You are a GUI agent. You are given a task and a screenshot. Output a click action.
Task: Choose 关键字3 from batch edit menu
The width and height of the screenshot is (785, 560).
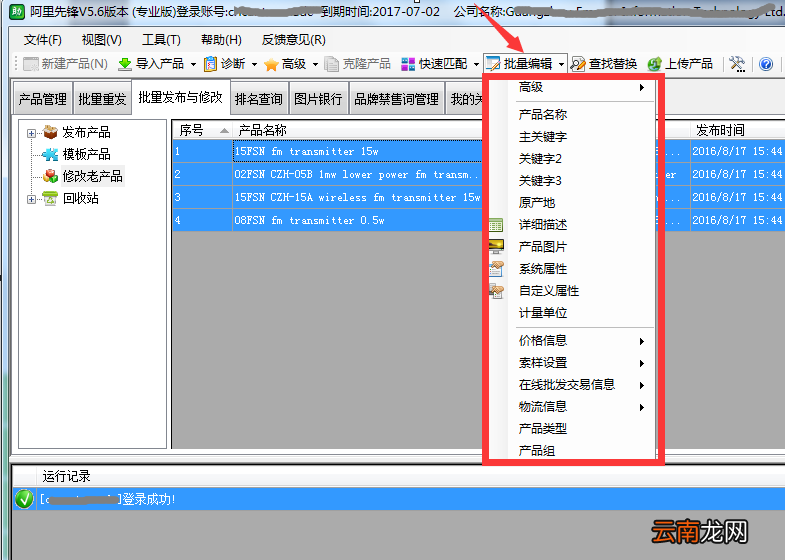click(x=540, y=181)
